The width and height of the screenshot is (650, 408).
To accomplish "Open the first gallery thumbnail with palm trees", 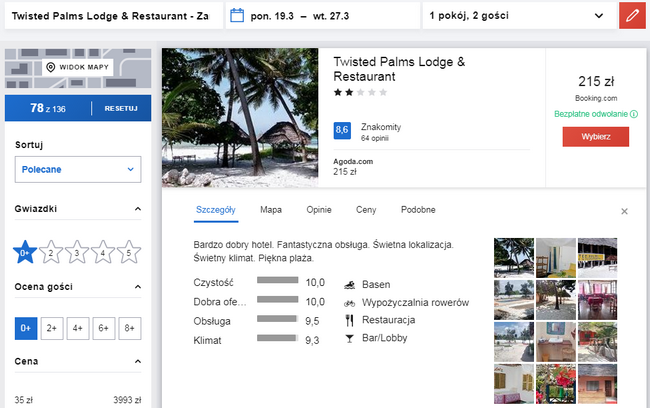I will click(514, 258).
